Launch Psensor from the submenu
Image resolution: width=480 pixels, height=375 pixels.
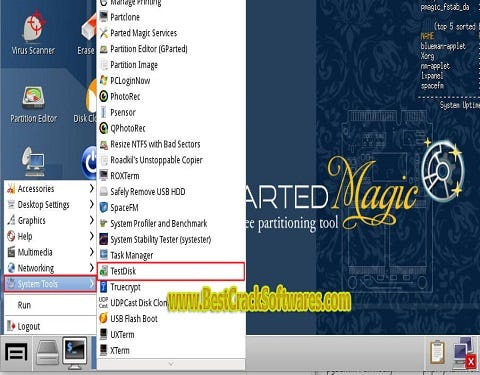coord(171,112)
